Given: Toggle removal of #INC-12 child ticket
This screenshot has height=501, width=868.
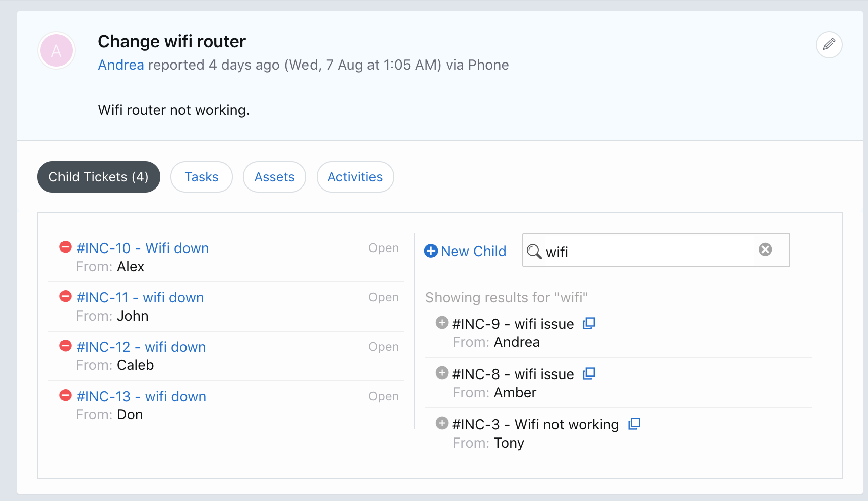Looking at the screenshot, I should click(x=65, y=346).
